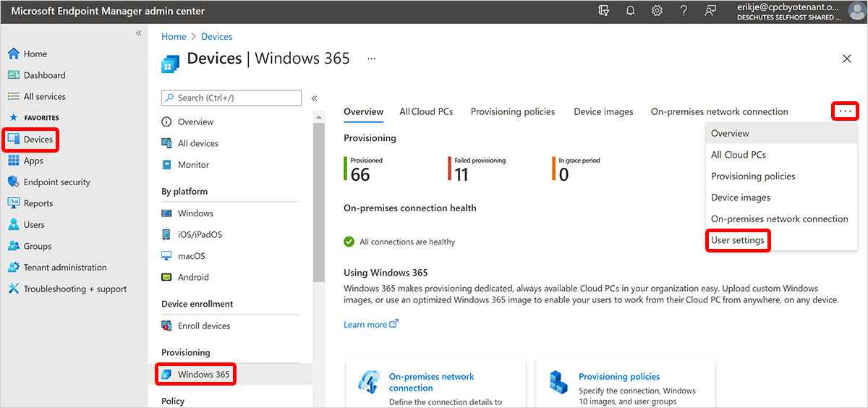The image size is (868, 408).
Task: Click the Android platform icon
Action: pyautogui.click(x=167, y=277)
